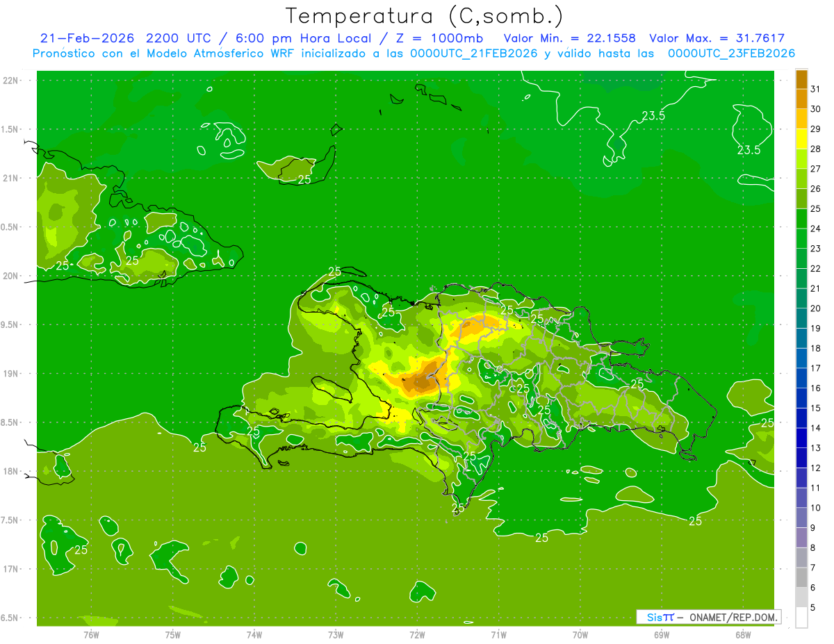834x644 pixels.
Task: Click the legend swatch between 27 and 28
Action: 801,158
